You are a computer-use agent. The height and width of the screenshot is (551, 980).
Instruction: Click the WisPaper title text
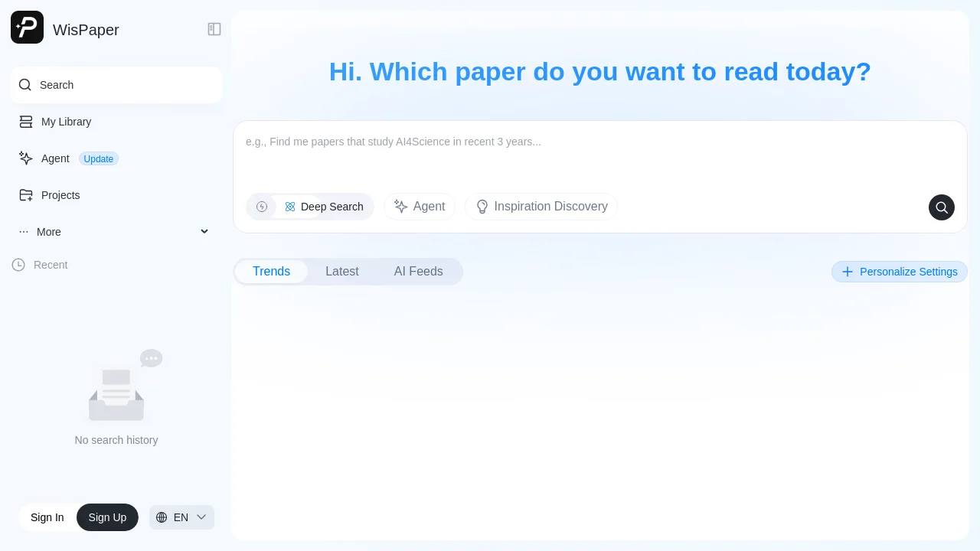tap(86, 30)
